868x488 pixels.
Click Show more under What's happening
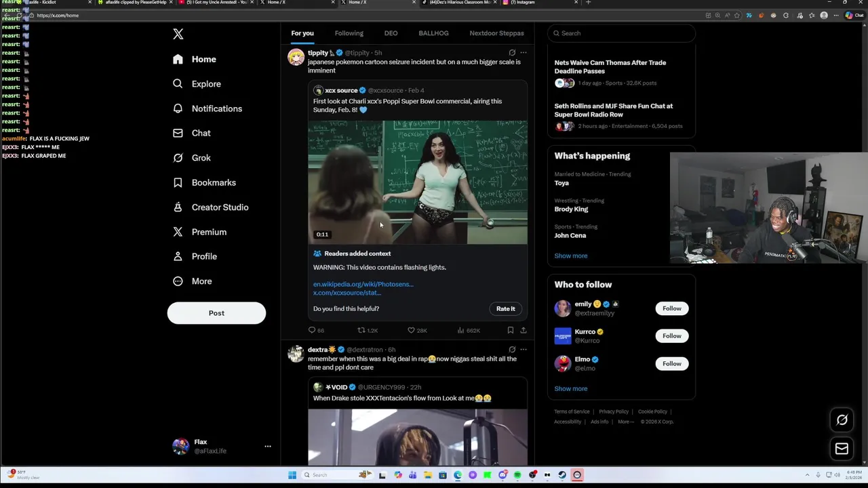pyautogui.click(x=571, y=256)
